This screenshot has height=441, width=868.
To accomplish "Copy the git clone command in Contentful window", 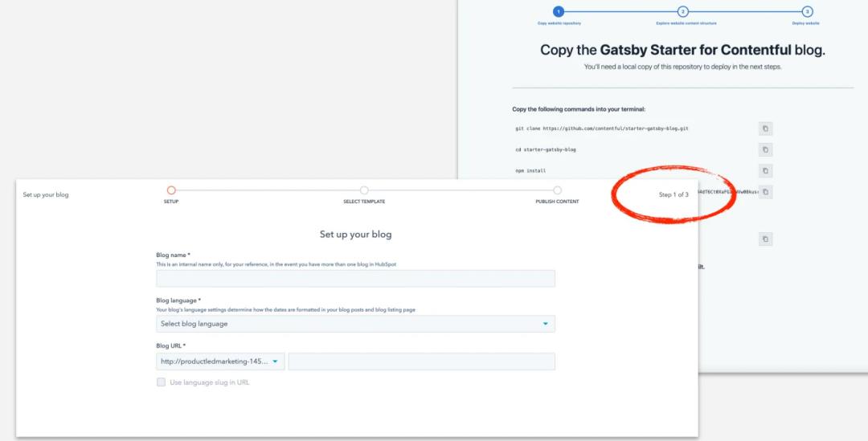I will pyautogui.click(x=765, y=129).
